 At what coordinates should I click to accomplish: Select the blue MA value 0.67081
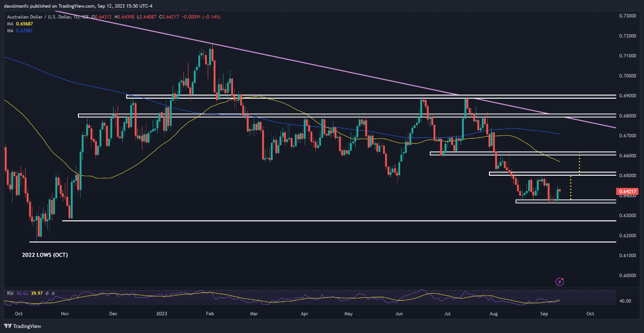[24, 31]
